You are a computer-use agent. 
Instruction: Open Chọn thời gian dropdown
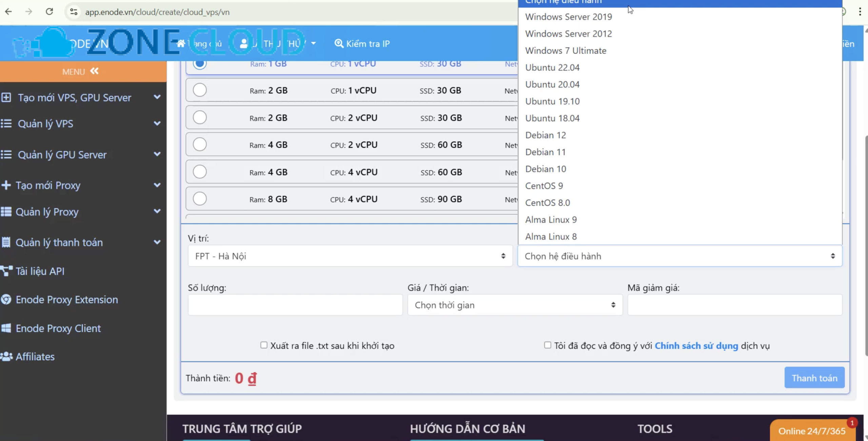click(515, 305)
